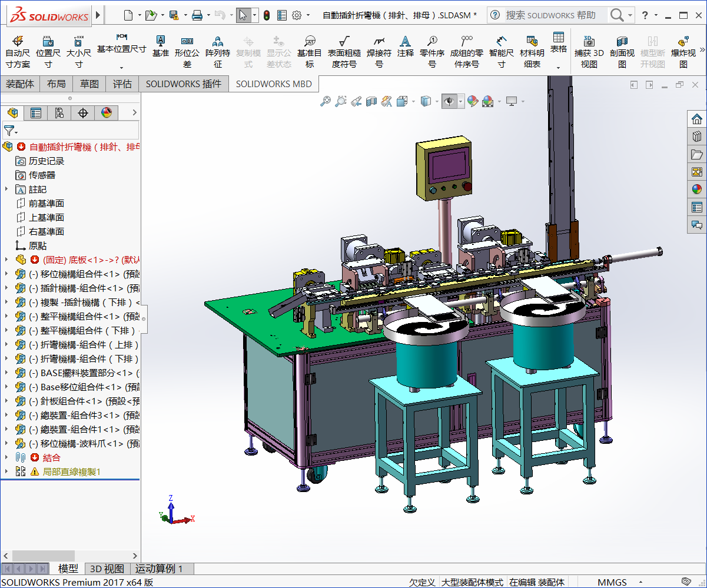The image size is (707, 588).
Task: Click 捕获 3D 视图 capture 3D view
Action: (x=589, y=51)
